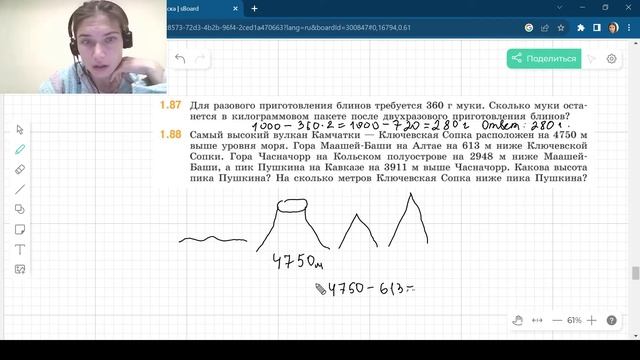Open a new browser tab
Image resolution: width=640 pixels, height=360 pixels.
point(254,9)
